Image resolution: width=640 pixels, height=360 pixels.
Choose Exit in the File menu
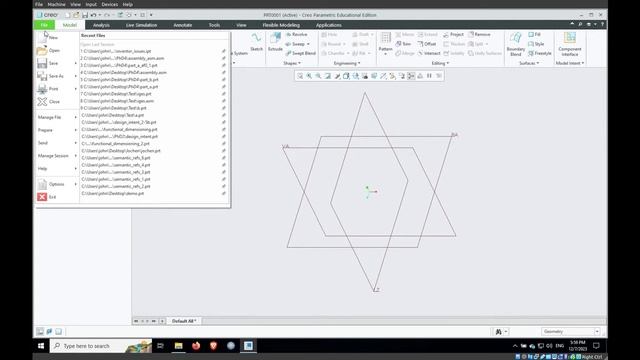(57, 197)
